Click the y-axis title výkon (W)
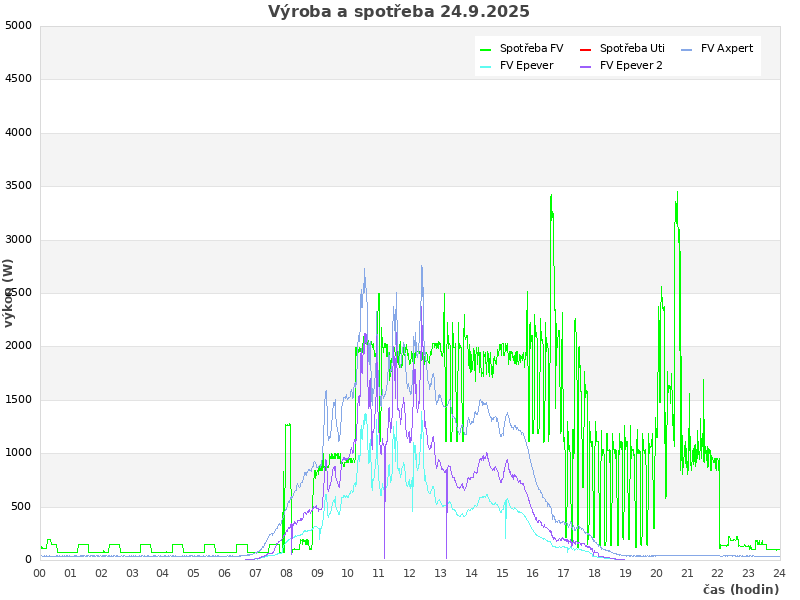This screenshot has width=800, height=600. coord(9,292)
